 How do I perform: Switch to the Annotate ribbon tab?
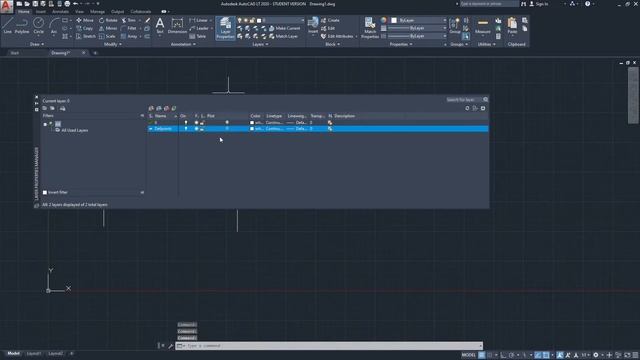(x=60, y=12)
